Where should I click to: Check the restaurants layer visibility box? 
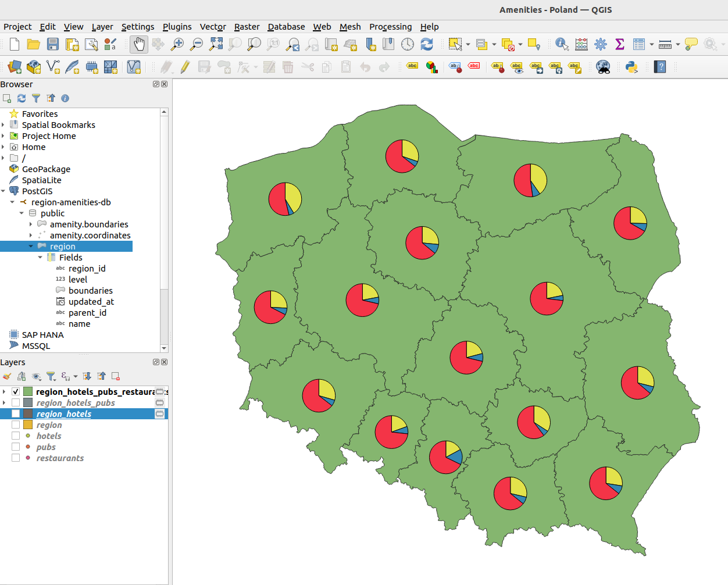(x=16, y=458)
